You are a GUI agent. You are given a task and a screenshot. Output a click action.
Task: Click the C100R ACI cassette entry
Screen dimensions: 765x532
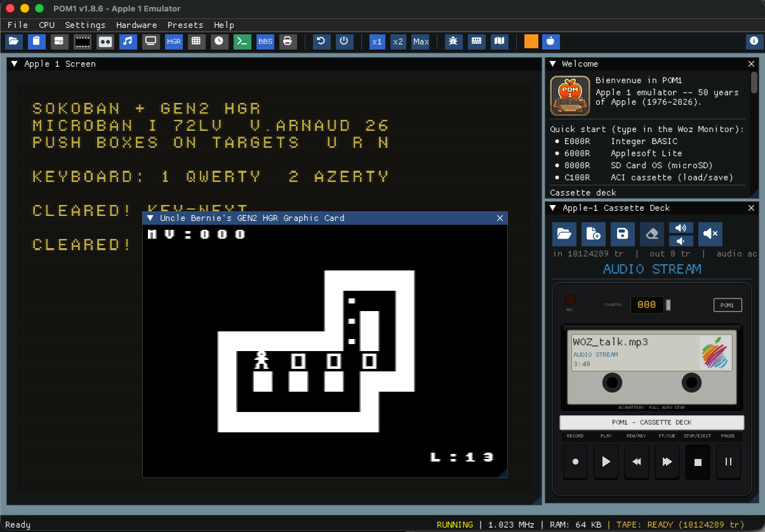coord(644,177)
